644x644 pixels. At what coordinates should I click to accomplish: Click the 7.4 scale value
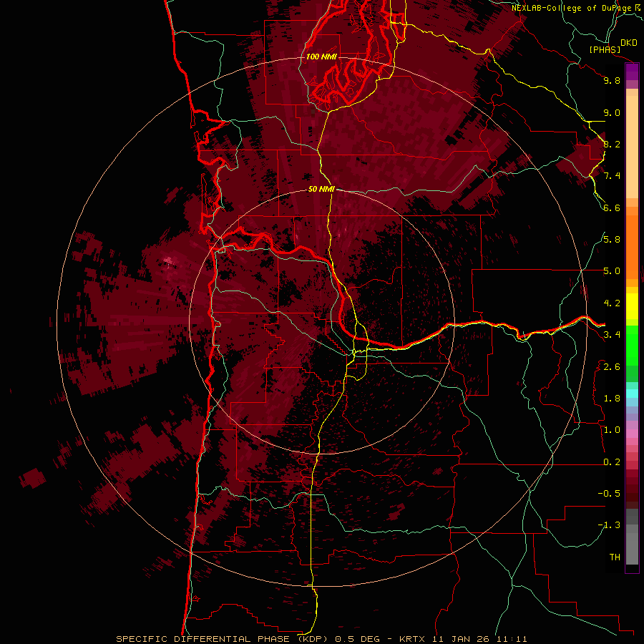pyautogui.click(x=612, y=176)
